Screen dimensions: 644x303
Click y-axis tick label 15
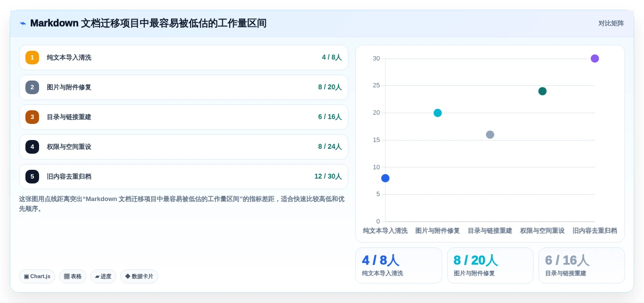tap(376, 140)
